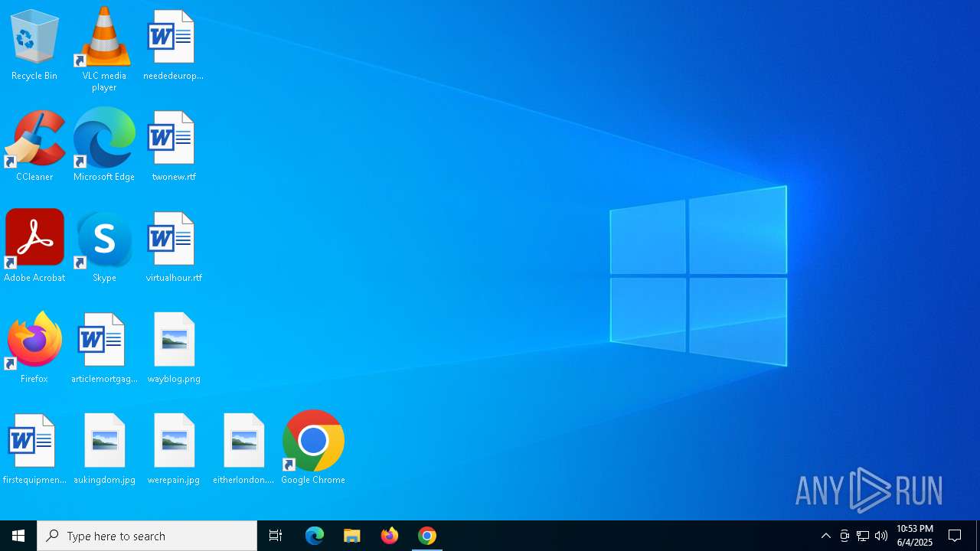Open Firefox from the taskbar
The height and width of the screenshot is (551, 980).
390,536
